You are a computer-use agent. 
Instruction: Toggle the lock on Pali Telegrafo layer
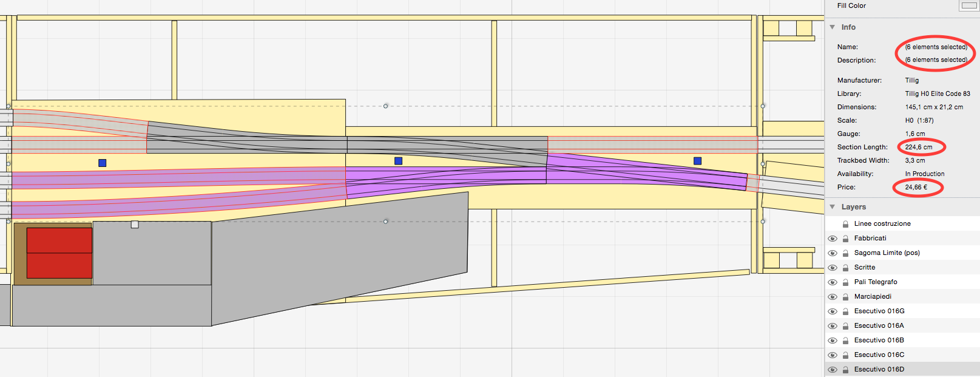[x=845, y=282]
